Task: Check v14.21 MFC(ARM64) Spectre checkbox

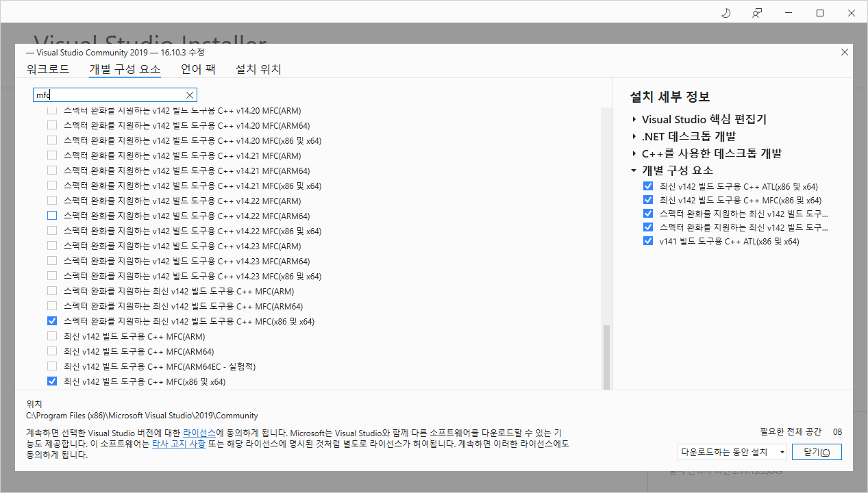Action: click(52, 170)
